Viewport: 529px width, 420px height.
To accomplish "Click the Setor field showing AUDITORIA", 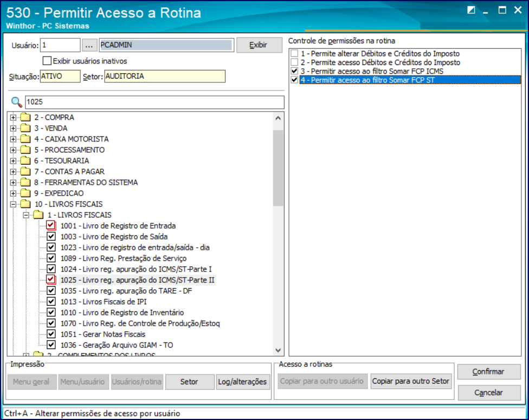I will [x=165, y=76].
